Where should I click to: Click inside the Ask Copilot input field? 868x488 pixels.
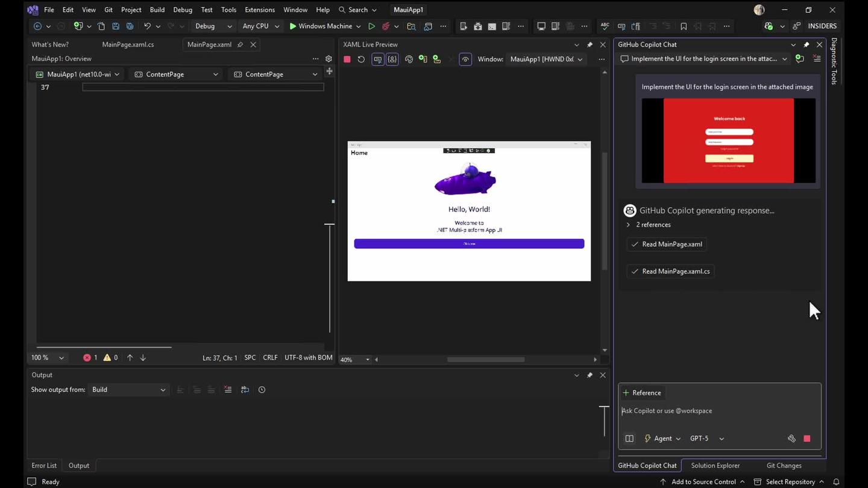click(693, 410)
